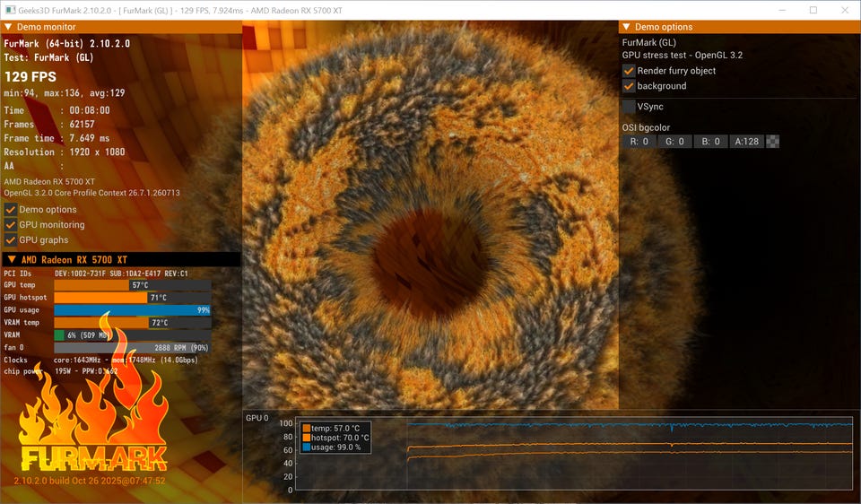This screenshot has height=504, width=861.
Task: Click the min:94, max:136, avg:129 line
Action: (x=65, y=93)
